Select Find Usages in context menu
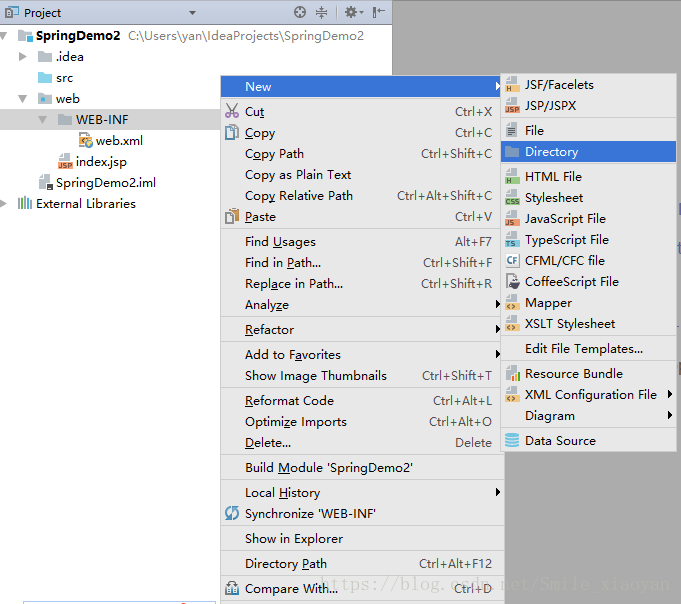The width and height of the screenshot is (681, 604). coord(363,241)
